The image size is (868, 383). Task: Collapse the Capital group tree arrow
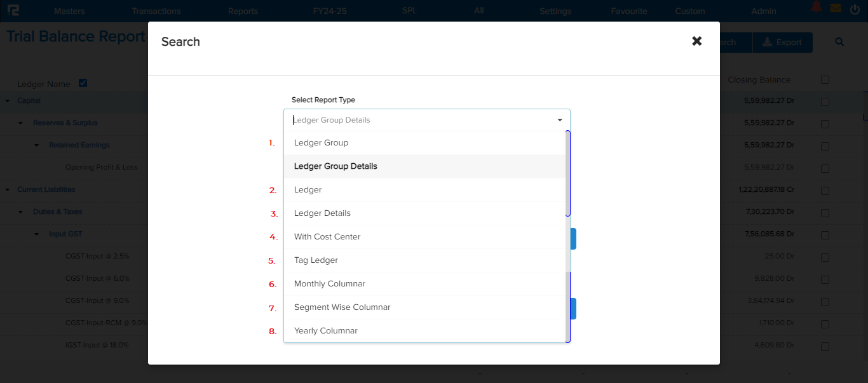click(x=8, y=101)
